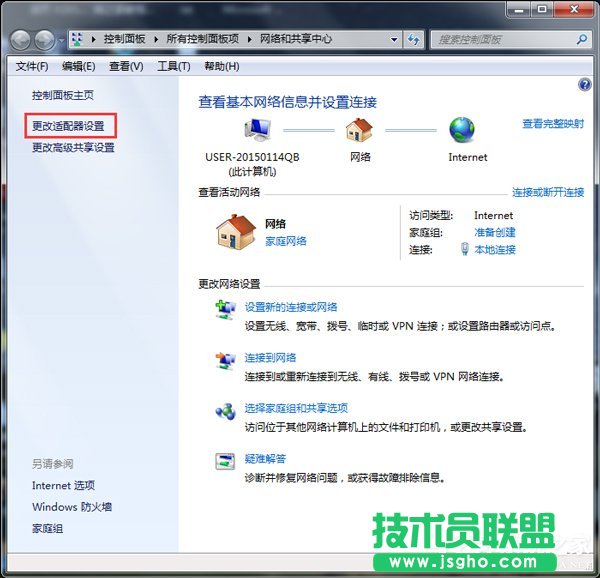Click USER-20150114QB computer name text
Image resolution: width=600 pixels, height=578 pixels.
click(x=252, y=157)
